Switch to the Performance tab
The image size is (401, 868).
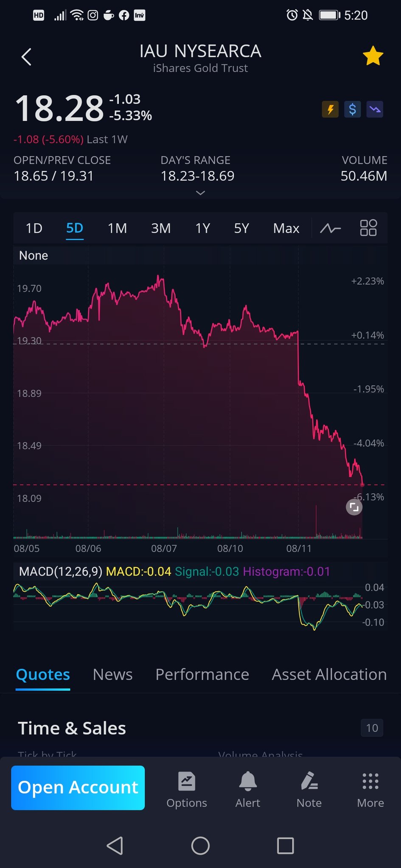point(202,674)
